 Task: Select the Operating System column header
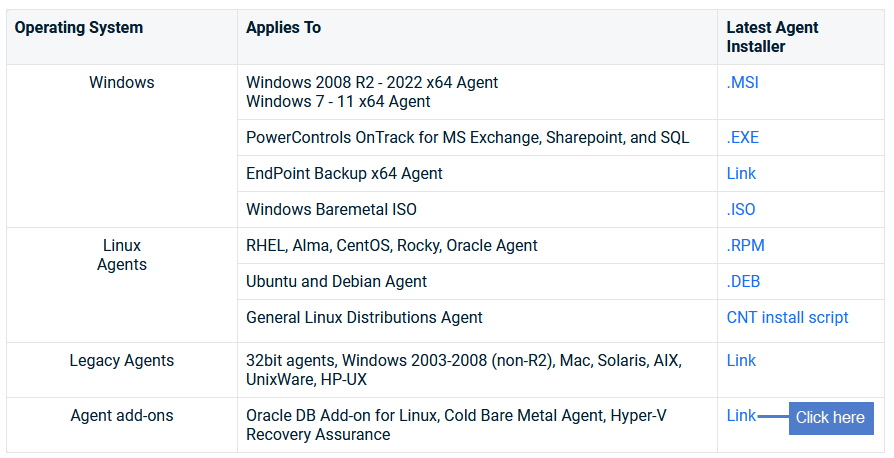pos(79,27)
